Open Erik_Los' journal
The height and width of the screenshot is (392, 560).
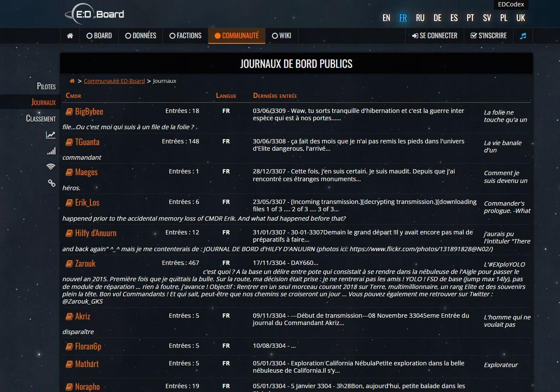(x=87, y=203)
